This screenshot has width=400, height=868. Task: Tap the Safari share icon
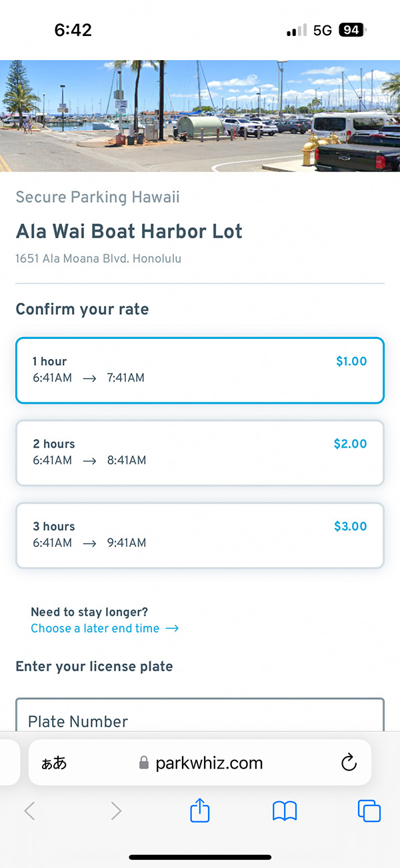[x=200, y=811]
